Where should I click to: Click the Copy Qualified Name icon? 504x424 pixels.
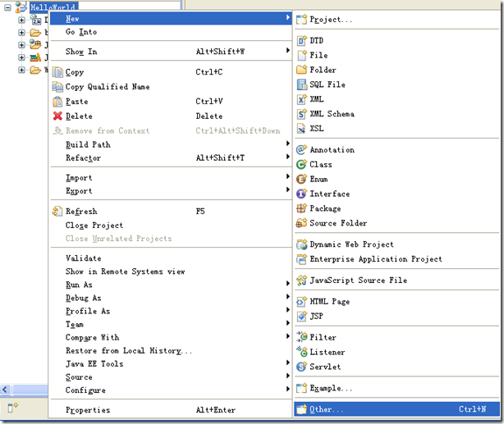57,87
